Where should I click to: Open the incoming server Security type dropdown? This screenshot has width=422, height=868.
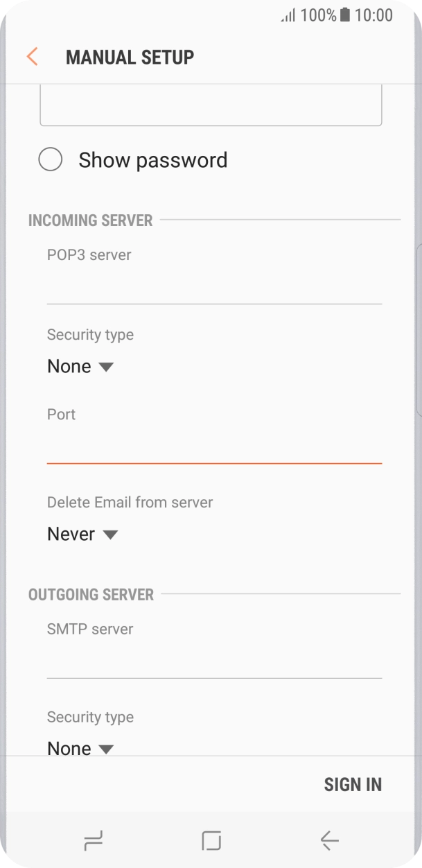tap(80, 365)
